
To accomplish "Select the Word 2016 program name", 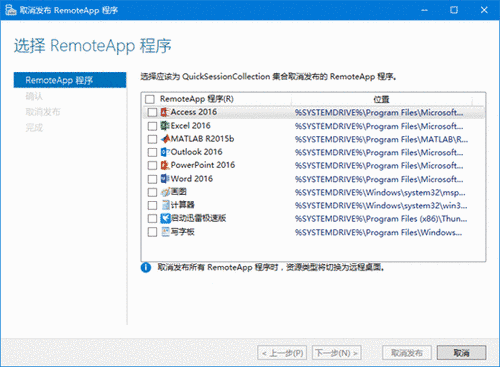I will 192,179.
